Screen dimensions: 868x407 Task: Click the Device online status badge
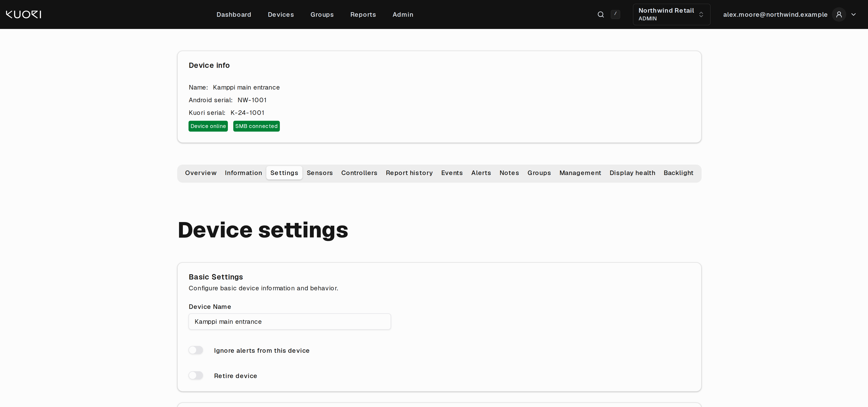click(208, 126)
